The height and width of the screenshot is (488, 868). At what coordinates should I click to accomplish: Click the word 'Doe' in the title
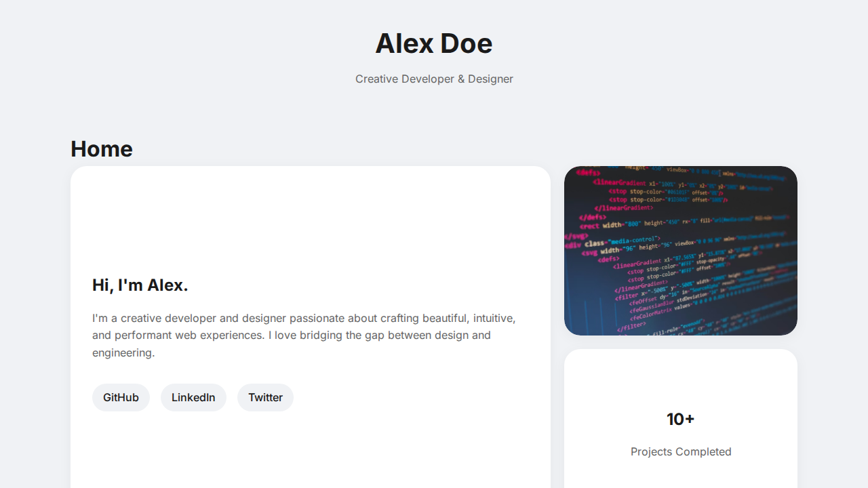[x=467, y=43]
